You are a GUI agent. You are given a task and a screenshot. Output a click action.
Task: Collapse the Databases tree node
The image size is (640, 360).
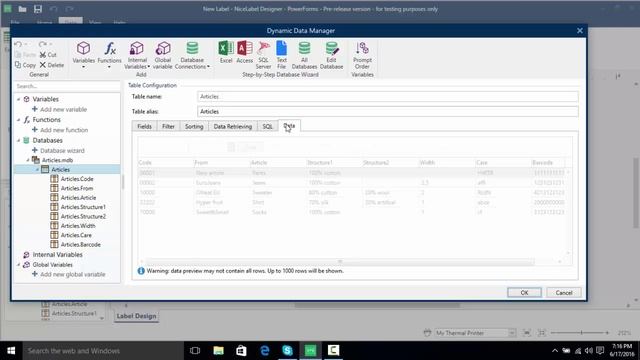pos(18,140)
